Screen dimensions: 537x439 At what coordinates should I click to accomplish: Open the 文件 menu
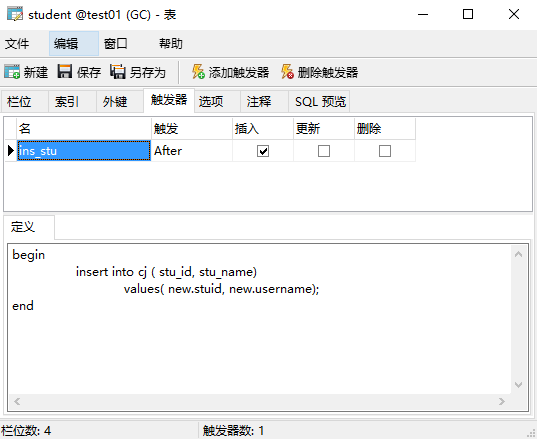(17, 43)
